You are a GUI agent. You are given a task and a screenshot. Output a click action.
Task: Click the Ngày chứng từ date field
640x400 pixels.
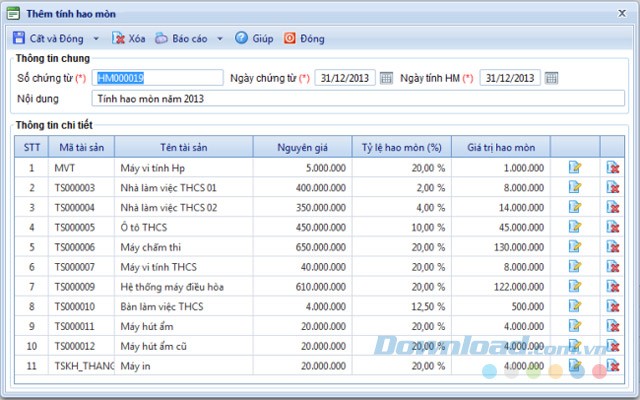point(345,78)
